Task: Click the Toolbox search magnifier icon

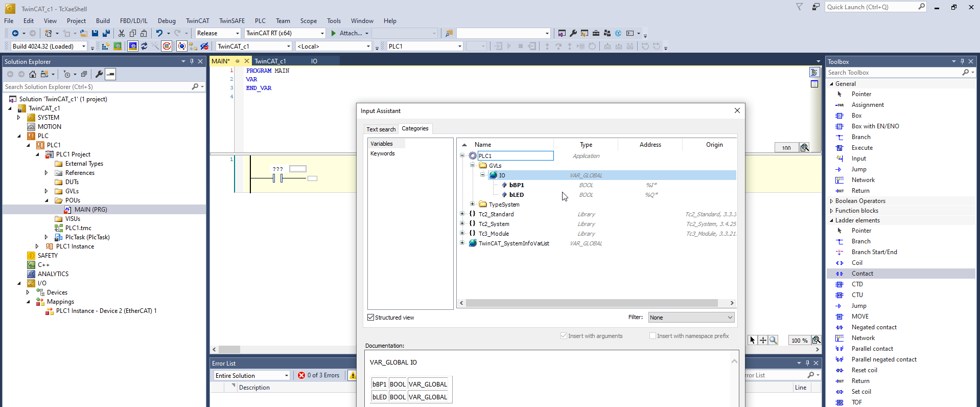Action: pyautogui.click(x=965, y=73)
